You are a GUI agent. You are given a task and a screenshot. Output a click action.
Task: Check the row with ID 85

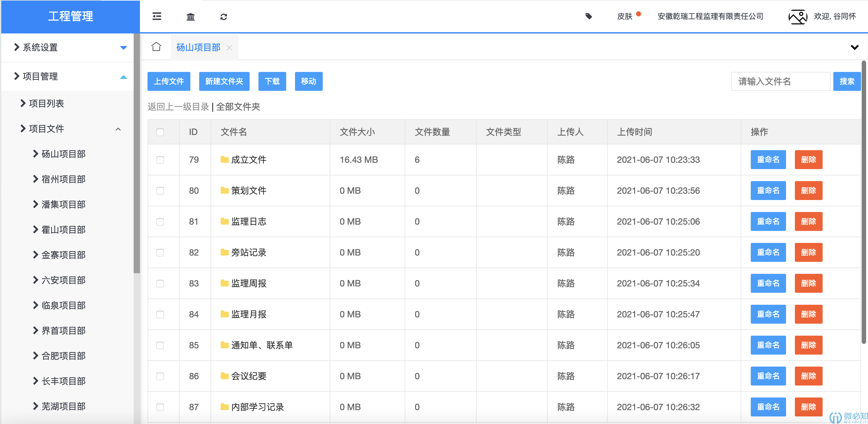pos(160,345)
